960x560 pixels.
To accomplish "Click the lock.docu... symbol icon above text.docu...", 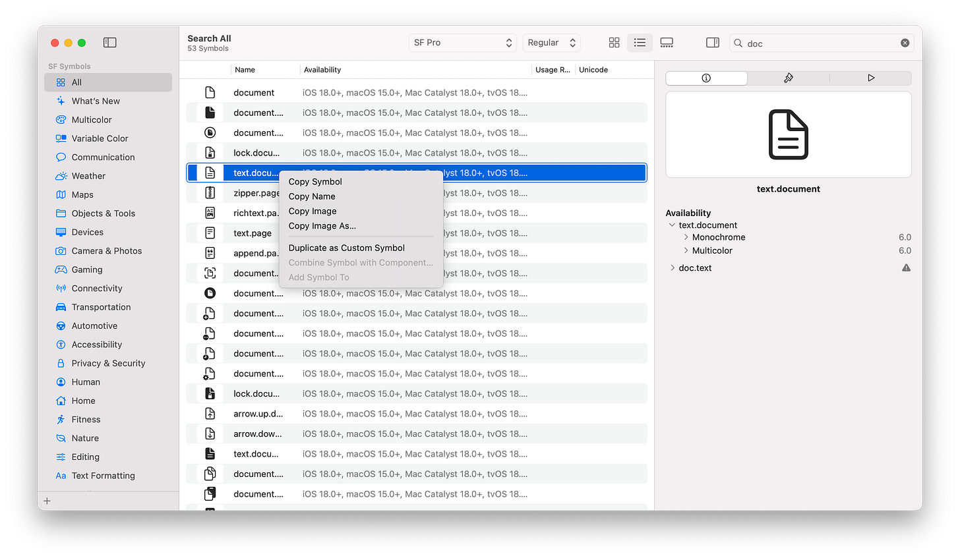I will tap(210, 153).
